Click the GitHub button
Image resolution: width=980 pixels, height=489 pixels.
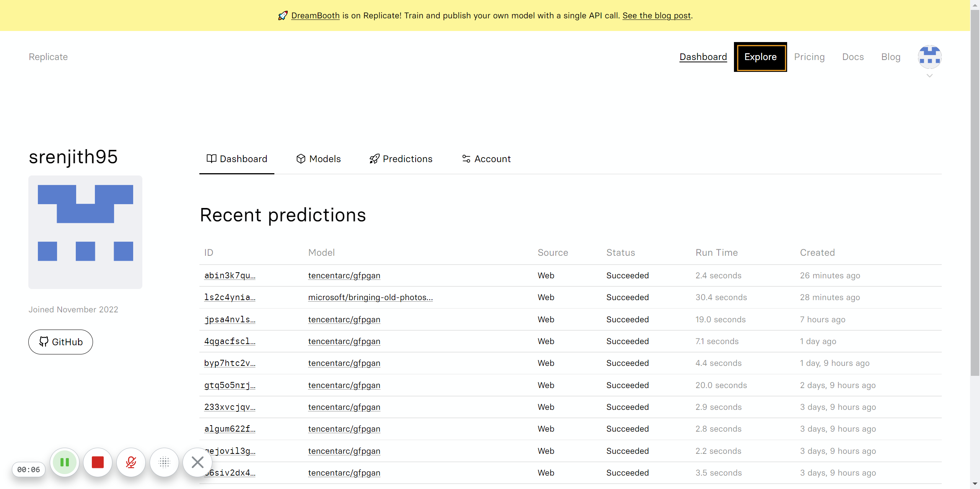coord(60,342)
